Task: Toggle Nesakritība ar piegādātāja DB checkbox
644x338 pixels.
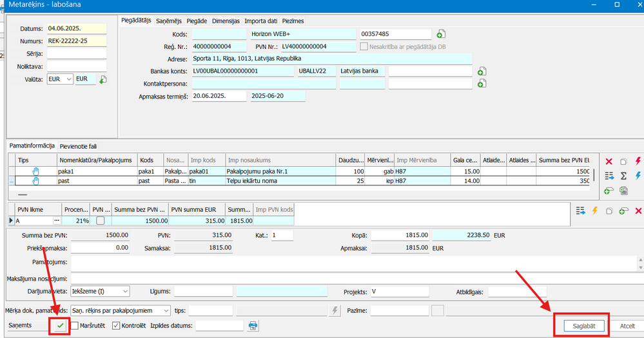Action: (364, 47)
